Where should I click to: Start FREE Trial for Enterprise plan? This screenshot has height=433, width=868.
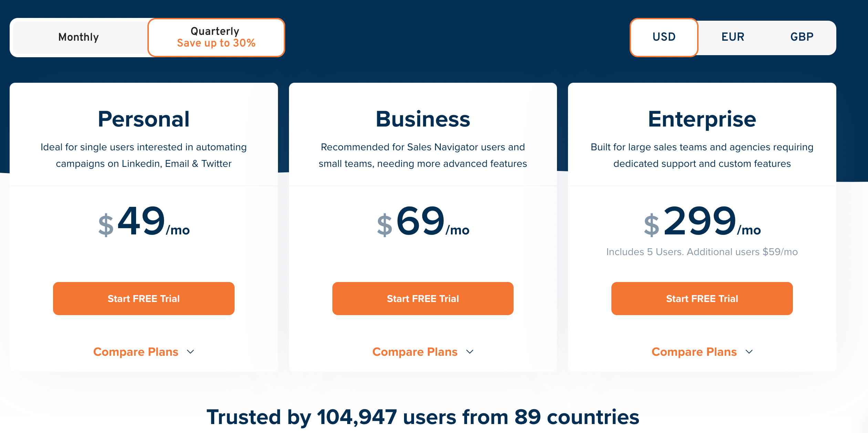tap(702, 299)
